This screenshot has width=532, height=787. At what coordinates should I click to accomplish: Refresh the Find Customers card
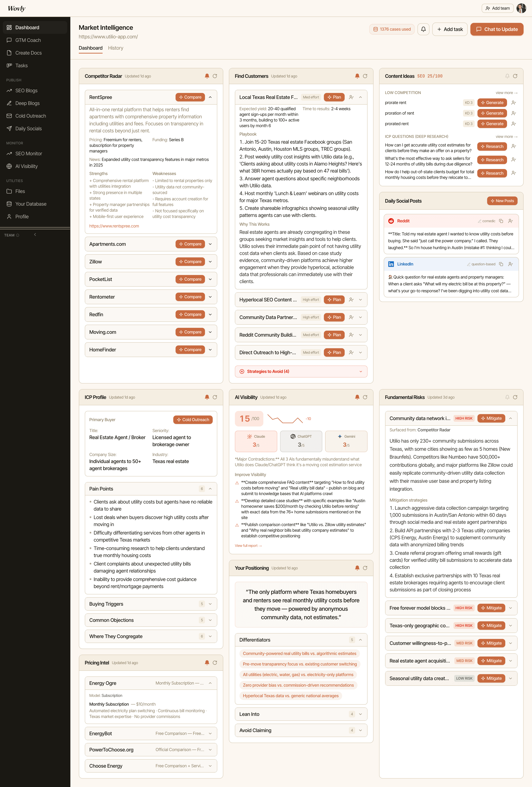click(x=365, y=76)
